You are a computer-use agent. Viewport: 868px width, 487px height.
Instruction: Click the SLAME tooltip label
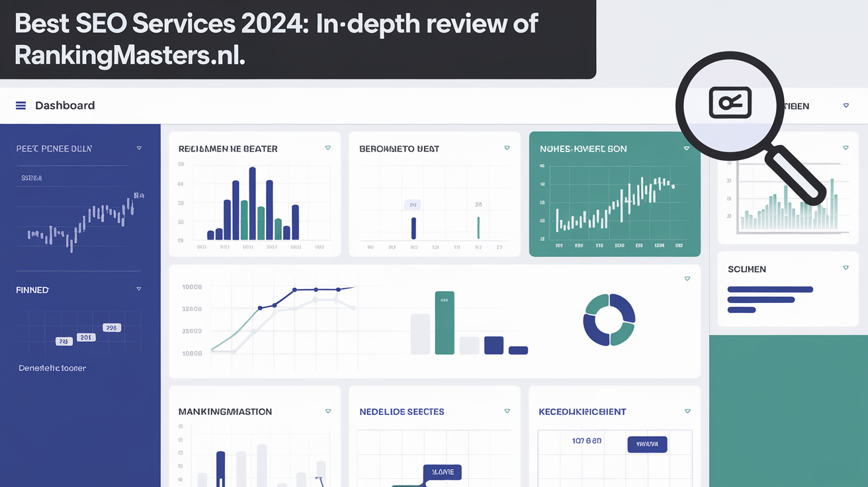[x=443, y=472]
